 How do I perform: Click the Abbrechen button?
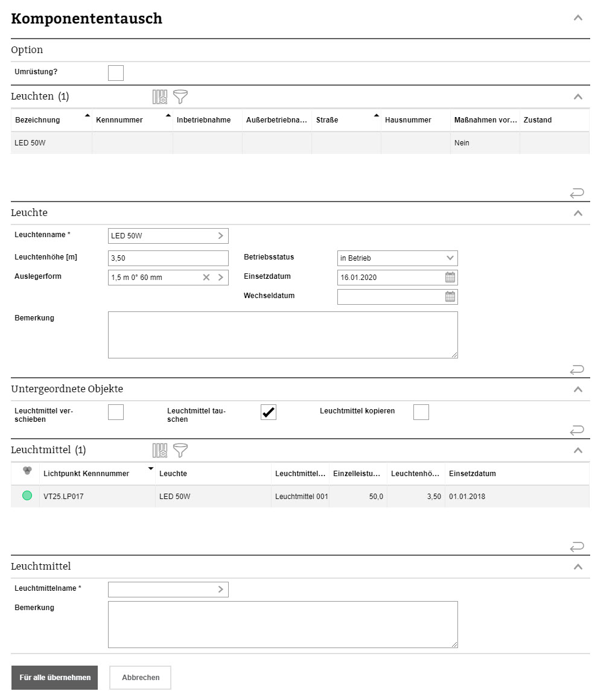[x=141, y=678]
